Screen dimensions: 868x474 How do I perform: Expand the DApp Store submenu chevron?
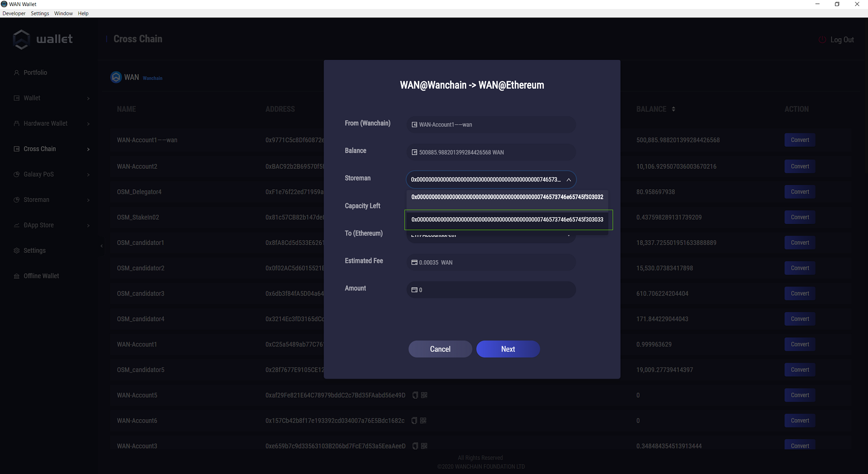(89, 226)
